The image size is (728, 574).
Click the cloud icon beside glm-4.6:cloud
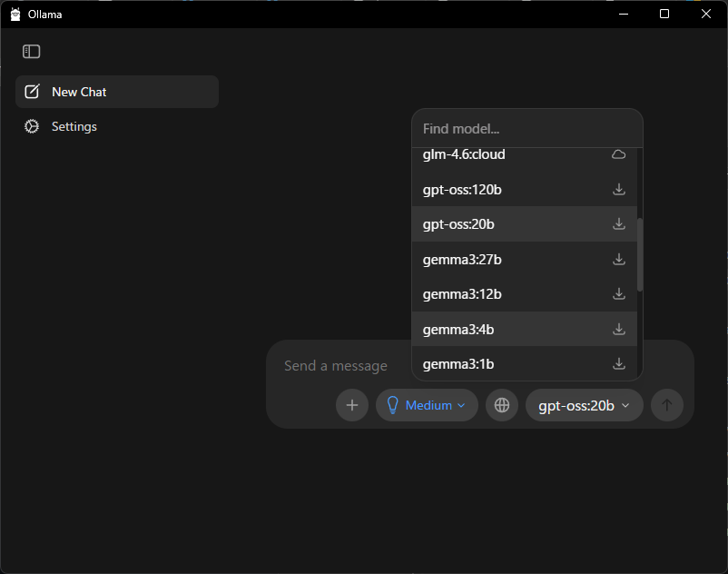pyautogui.click(x=619, y=155)
